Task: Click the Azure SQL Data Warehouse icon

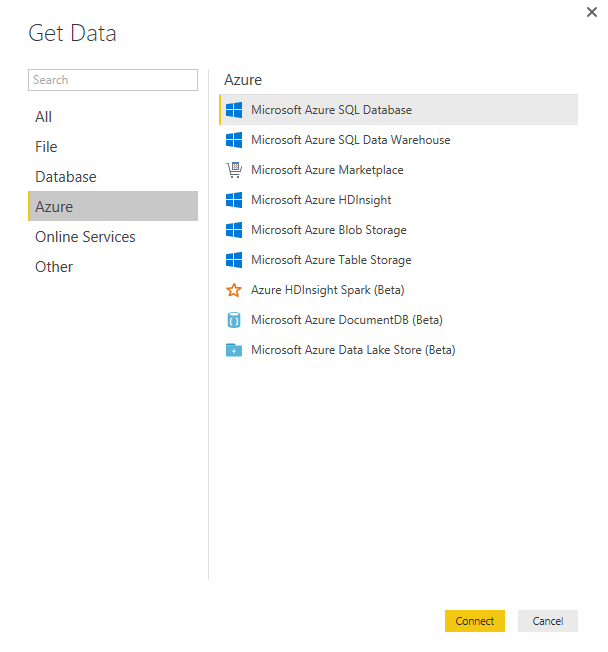Action: 234,140
